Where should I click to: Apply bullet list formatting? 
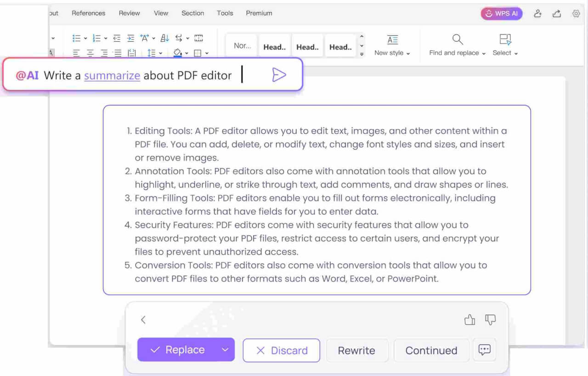point(77,38)
